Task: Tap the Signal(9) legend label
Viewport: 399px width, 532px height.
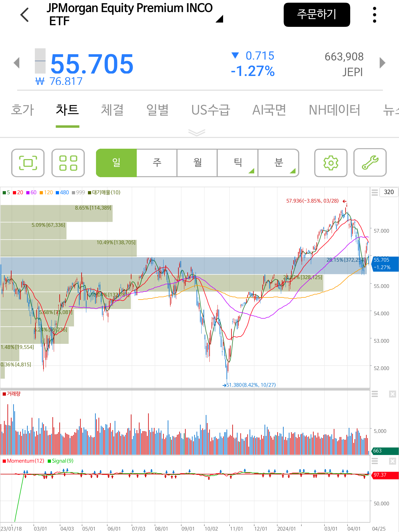Action: point(61,461)
